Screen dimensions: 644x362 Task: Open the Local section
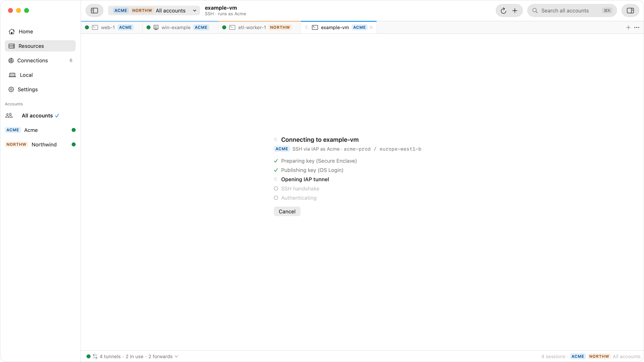click(40, 75)
